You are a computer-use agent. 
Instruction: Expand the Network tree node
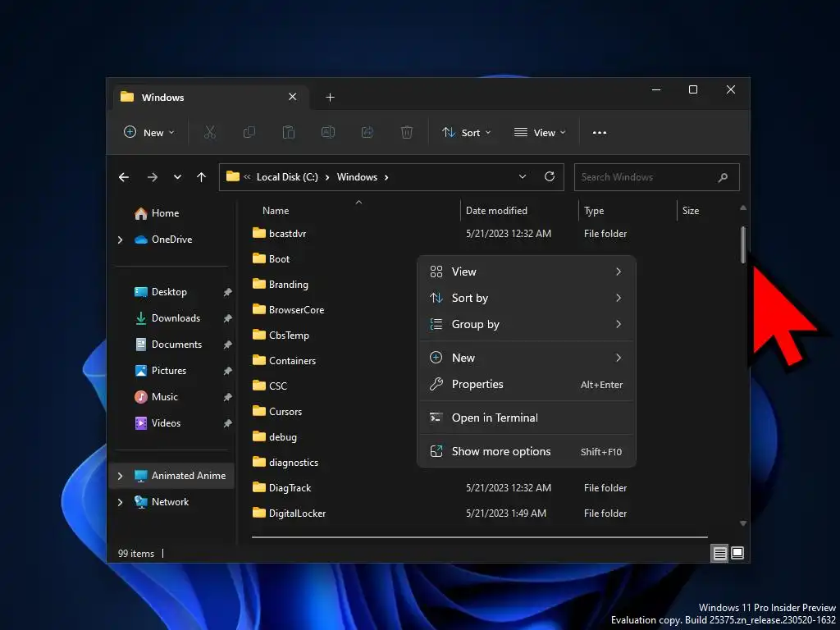point(120,502)
